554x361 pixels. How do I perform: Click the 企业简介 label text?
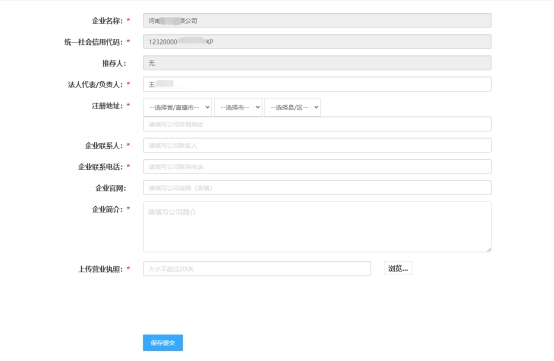(x=107, y=209)
